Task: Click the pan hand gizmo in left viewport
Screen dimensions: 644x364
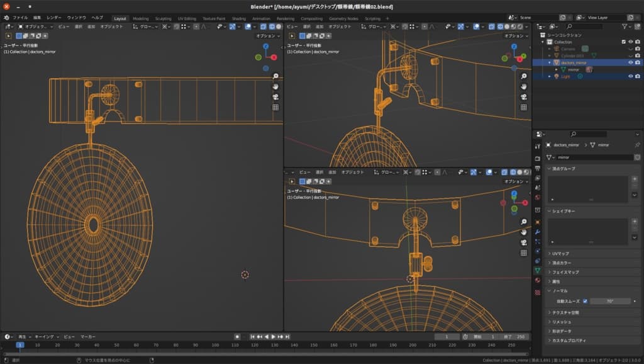Action: point(275,86)
